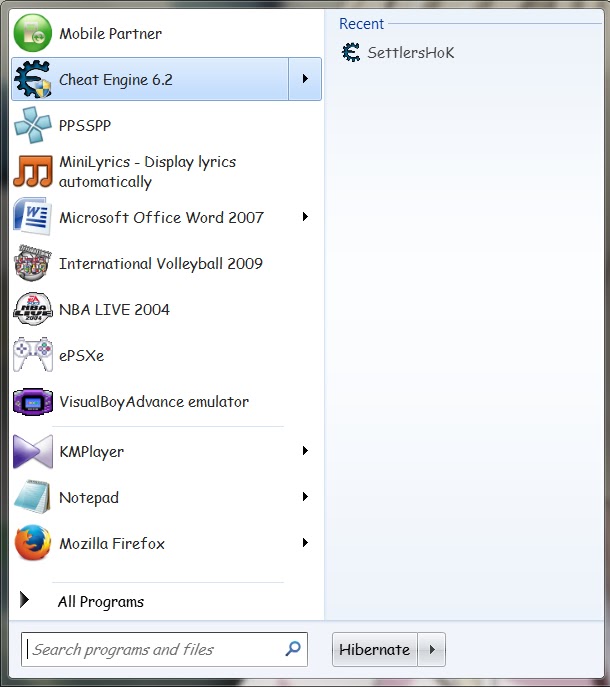Image resolution: width=610 pixels, height=687 pixels.
Task: Click the Hibernate button
Action: point(375,649)
